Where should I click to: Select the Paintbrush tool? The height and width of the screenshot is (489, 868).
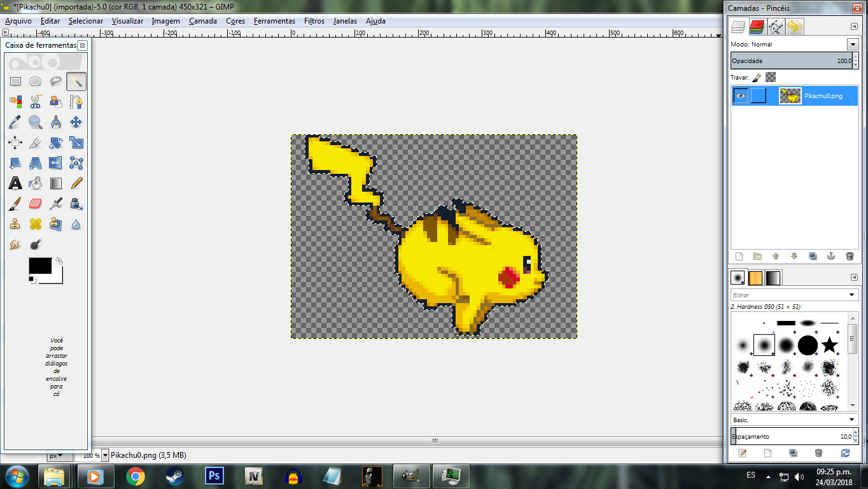[15, 204]
